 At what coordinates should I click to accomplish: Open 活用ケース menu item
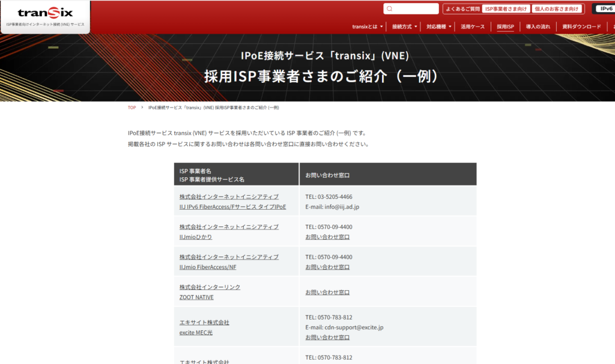473,26
